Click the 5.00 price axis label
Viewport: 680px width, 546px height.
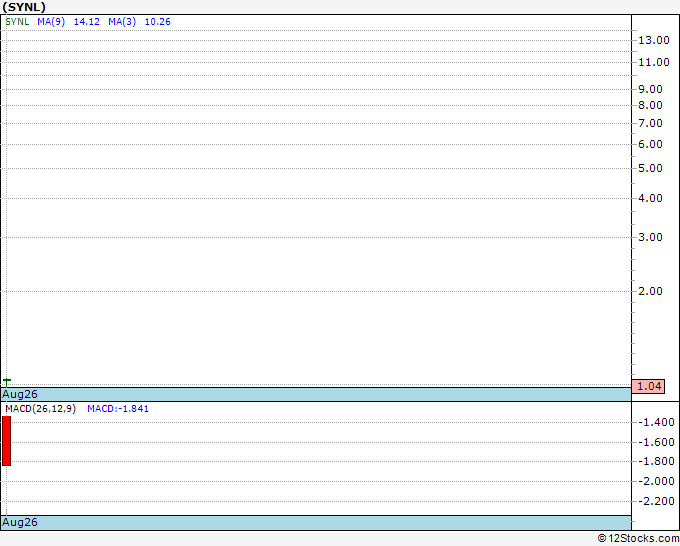coord(651,168)
